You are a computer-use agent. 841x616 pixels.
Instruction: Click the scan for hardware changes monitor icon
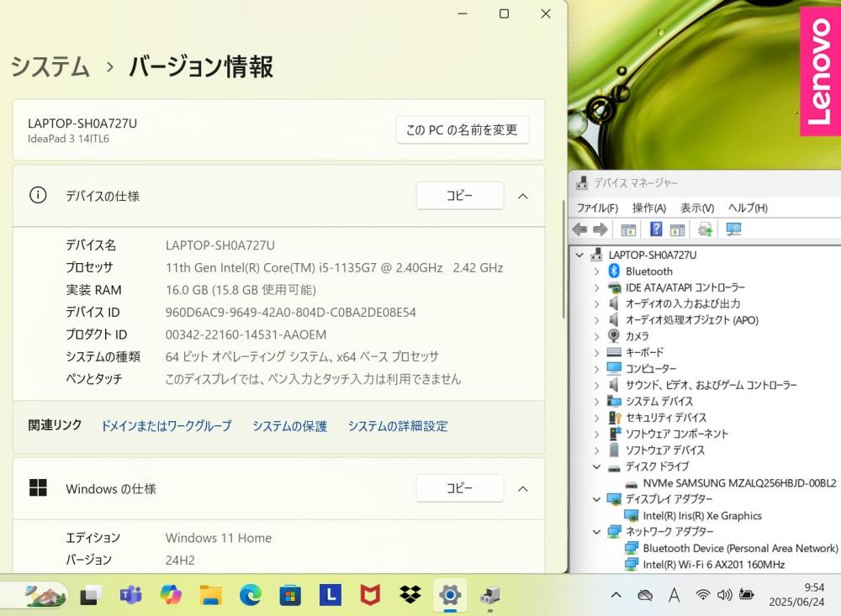[x=733, y=229]
